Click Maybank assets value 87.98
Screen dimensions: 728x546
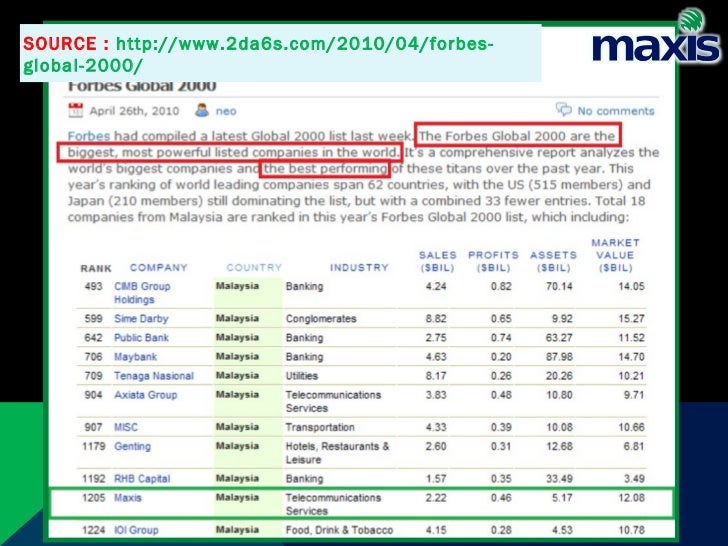click(559, 357)
